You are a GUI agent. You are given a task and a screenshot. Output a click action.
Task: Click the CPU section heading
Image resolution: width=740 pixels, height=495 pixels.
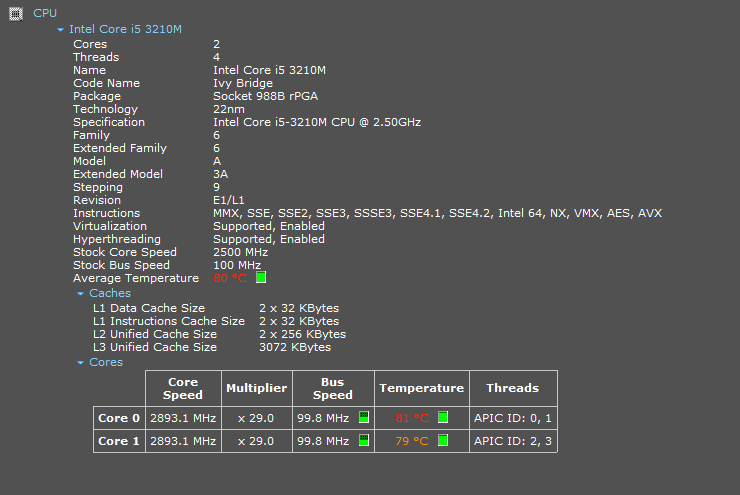tap(45, 13)
